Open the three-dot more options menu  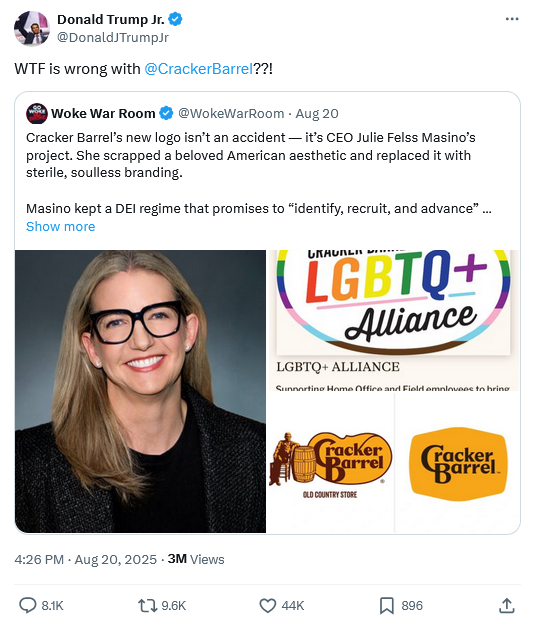point(512,19)
